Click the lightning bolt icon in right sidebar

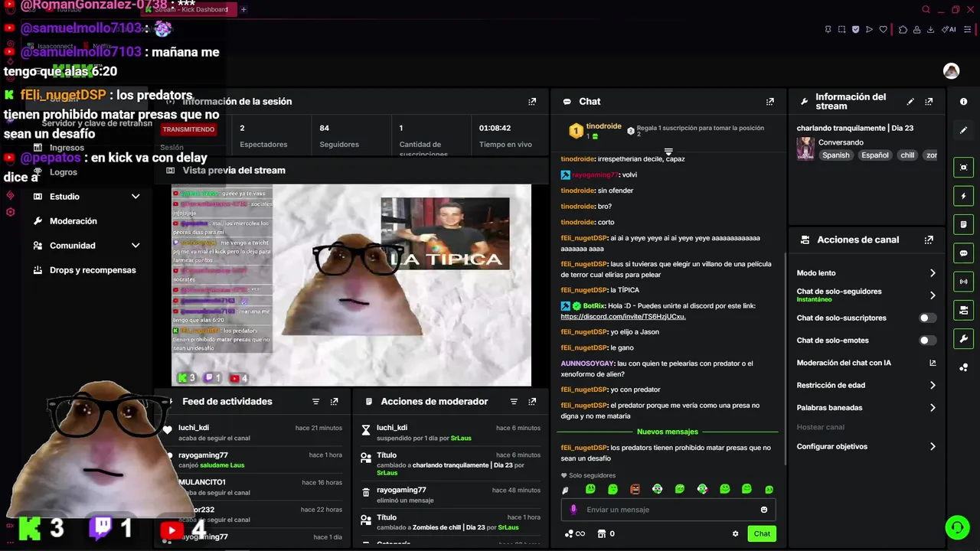pyautogui.click(x=963, y=197)
